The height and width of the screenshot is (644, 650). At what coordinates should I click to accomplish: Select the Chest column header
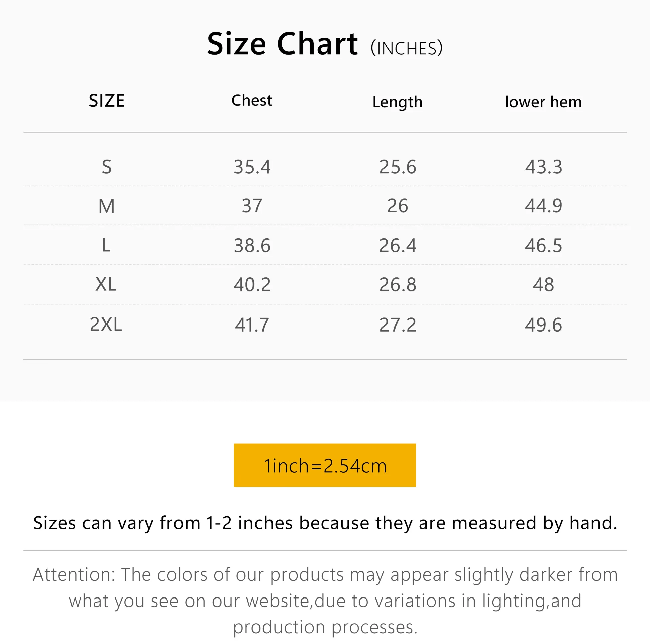[252, 100]
